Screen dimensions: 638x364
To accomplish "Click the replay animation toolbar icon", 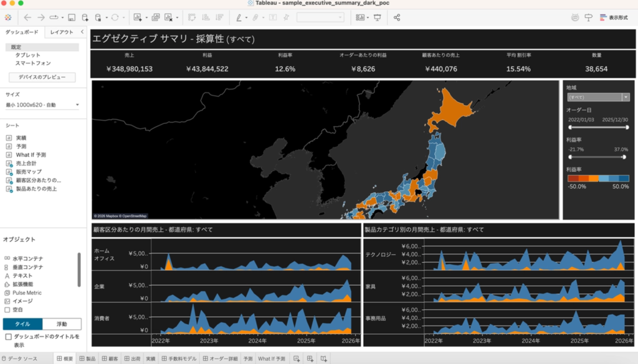I will click(x=54, y=17).
